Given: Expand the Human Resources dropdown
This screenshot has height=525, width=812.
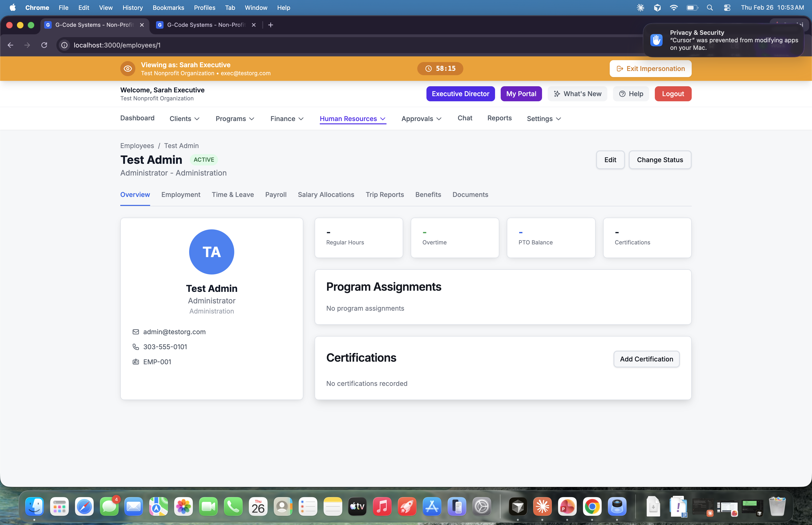Looking at the screenshot, I should tap(352, 119).
